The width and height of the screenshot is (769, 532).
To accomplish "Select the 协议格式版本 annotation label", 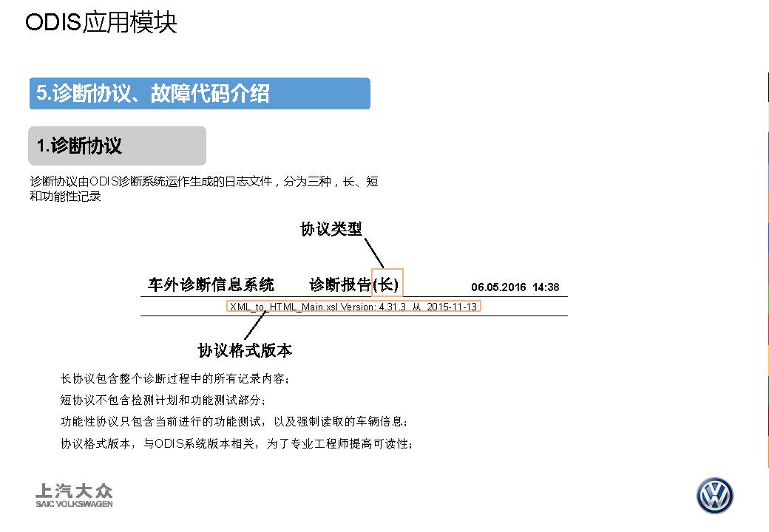I will point(245,350).
